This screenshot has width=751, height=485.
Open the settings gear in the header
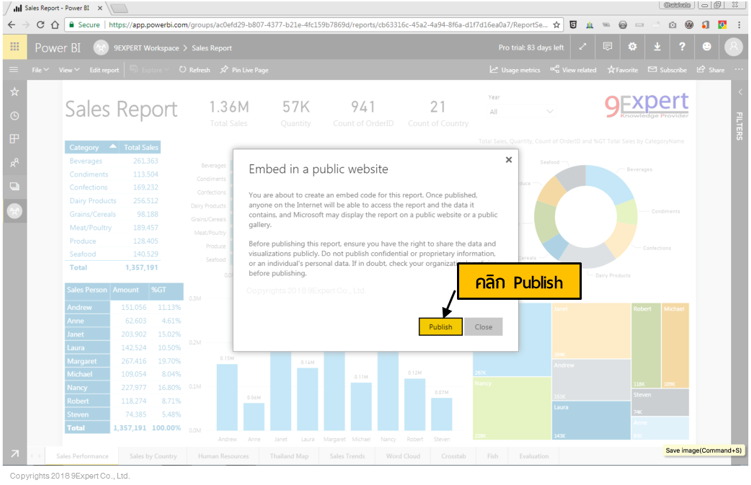coord(632,47)
